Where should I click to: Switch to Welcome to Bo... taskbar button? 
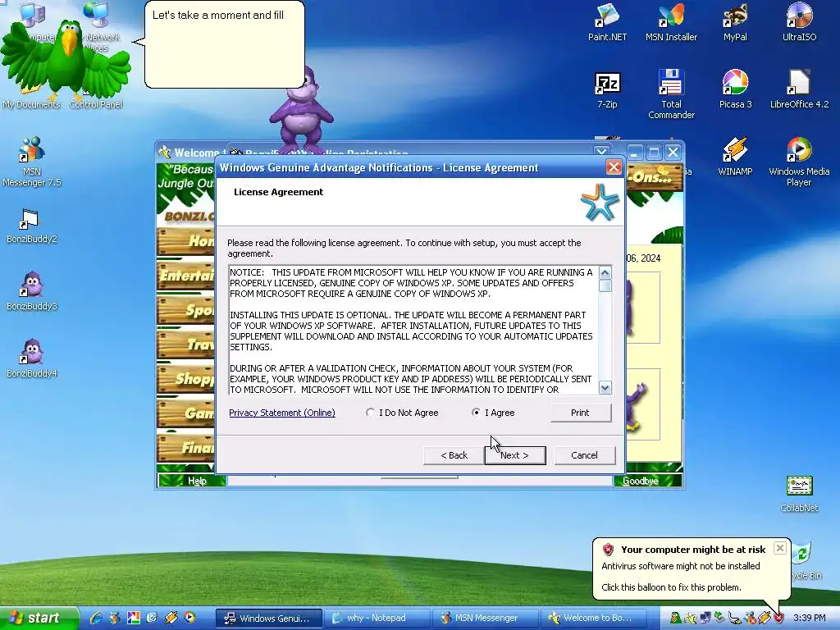pos(594,619)
